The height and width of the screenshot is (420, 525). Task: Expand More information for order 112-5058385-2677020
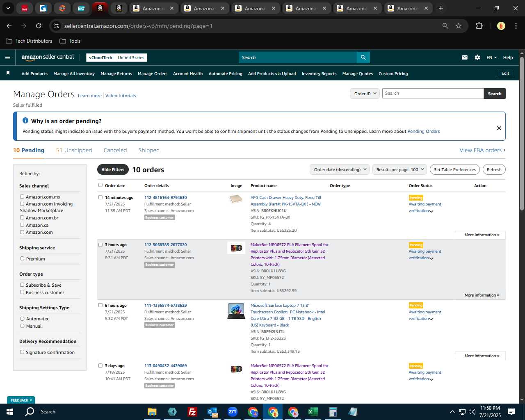tap(482, 295)
